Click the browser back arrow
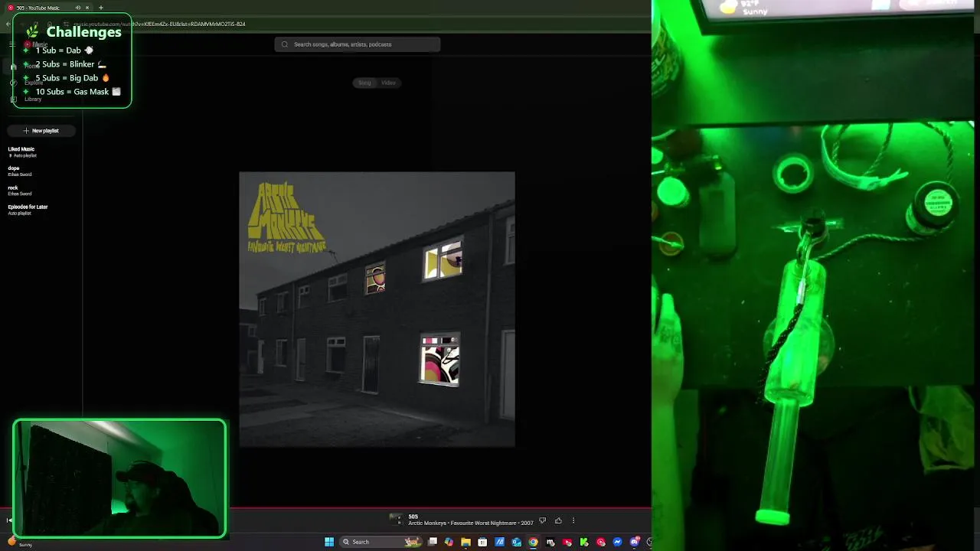Screen dimensions: 980x551 click(x=8, y=24)
